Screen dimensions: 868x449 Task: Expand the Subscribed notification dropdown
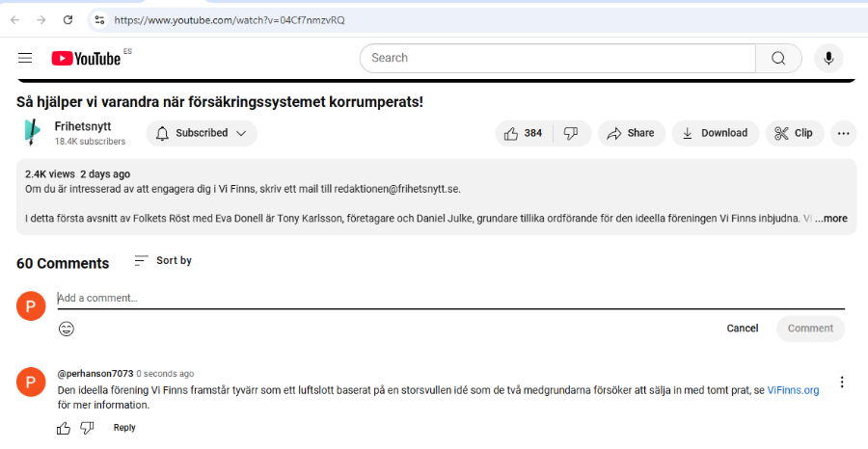click(x=202, y=134)
